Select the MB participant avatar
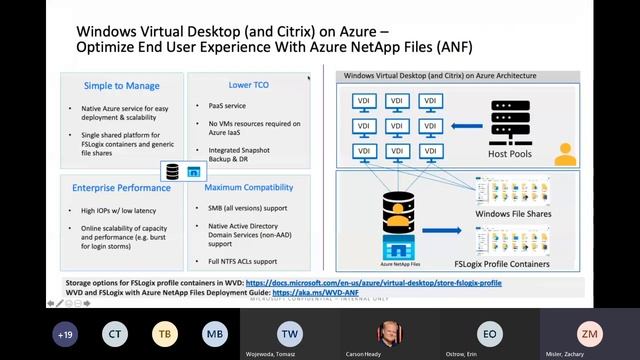The image size is (640, 360). pos(215,334)
